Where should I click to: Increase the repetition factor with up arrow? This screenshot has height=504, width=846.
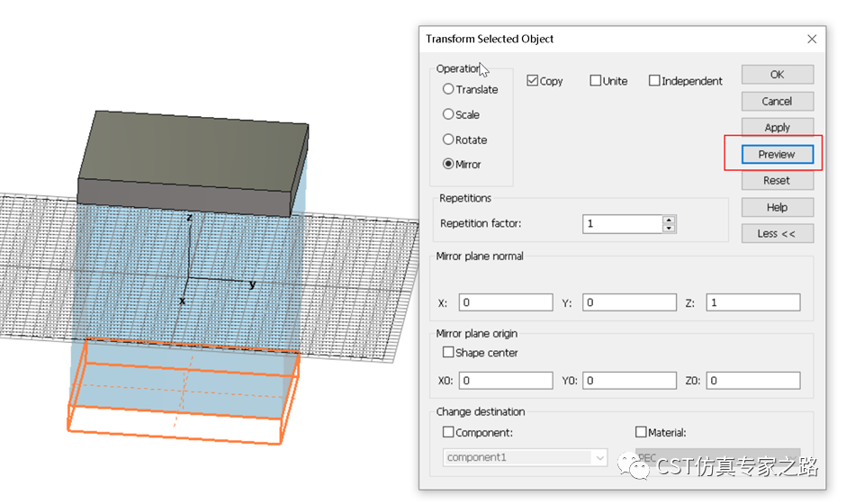(x=669, y=219)
